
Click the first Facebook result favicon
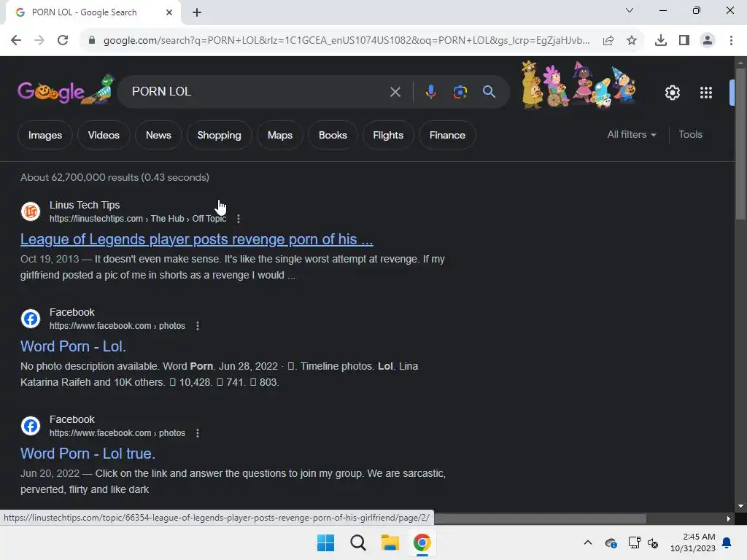(x=31, y=319)
